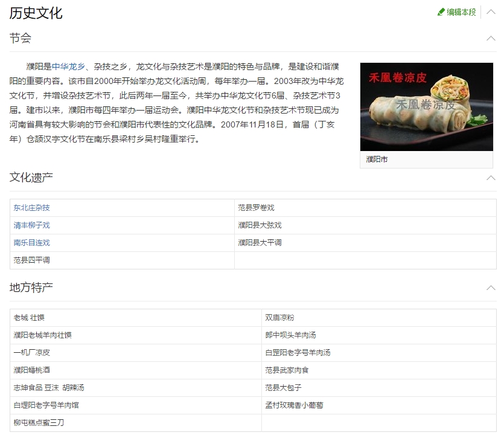The width and height of the screenshot is (504, 438).
Task: Open the 编辑本段 edit link
Action: coord(461,12)
